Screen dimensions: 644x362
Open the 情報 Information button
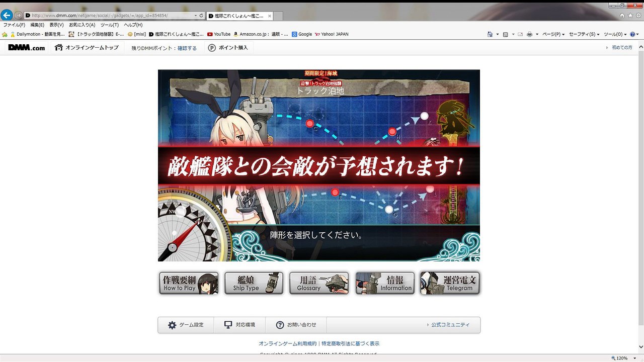tap(385, 283)
